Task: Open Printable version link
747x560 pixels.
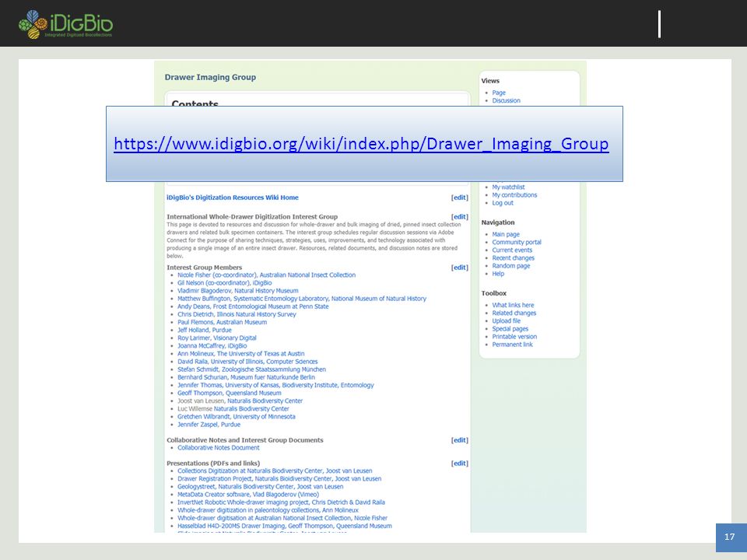Action: 514,337
